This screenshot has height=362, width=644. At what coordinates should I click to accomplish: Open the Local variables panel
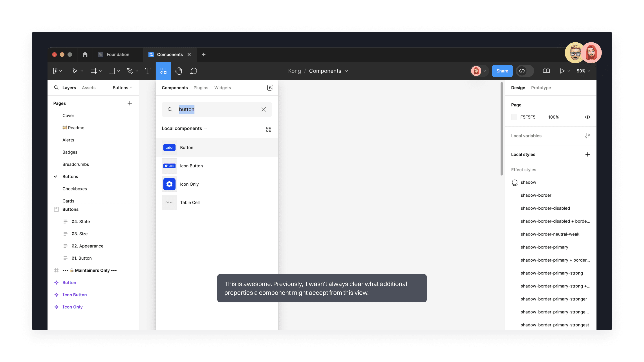[x=588, y=136]
